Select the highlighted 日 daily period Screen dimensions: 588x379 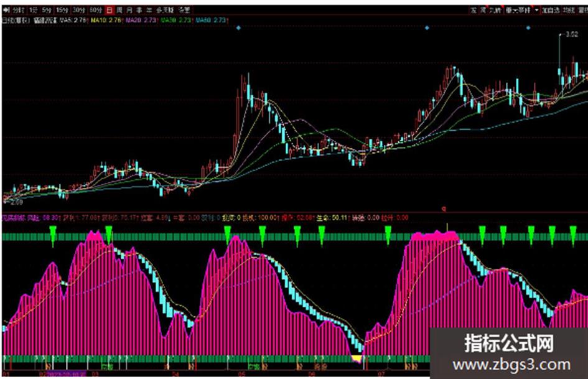pyautogui.click(x=110, y=10)
